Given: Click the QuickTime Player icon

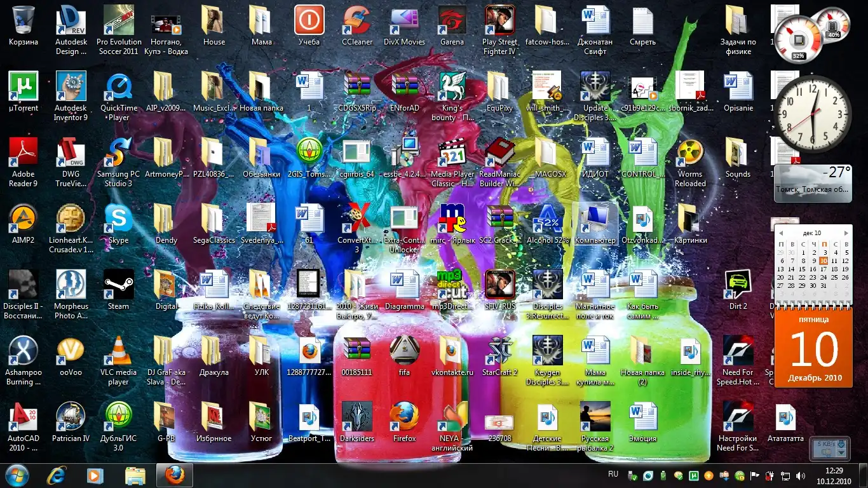Looking at the screenshot, I should [118, 87].
